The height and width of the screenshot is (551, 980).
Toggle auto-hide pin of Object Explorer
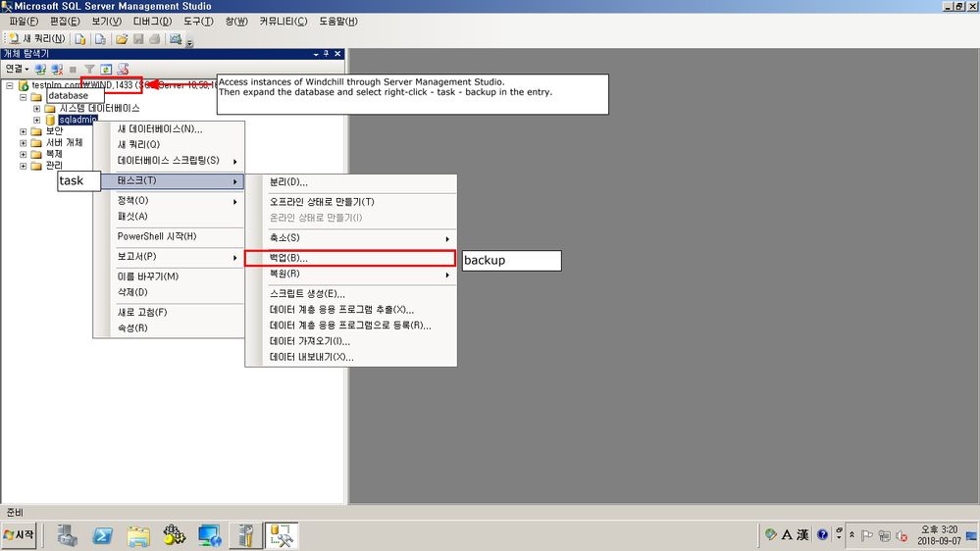tap(327, 54)
